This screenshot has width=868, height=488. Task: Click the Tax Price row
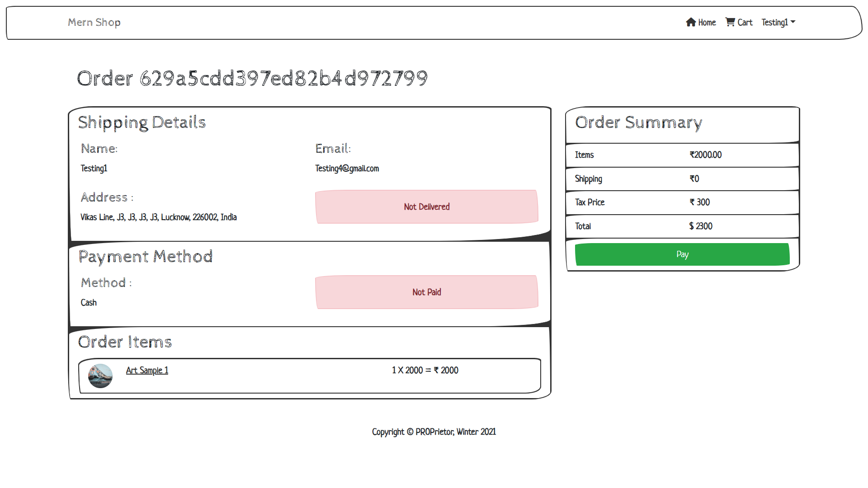[x=682, y=202]
